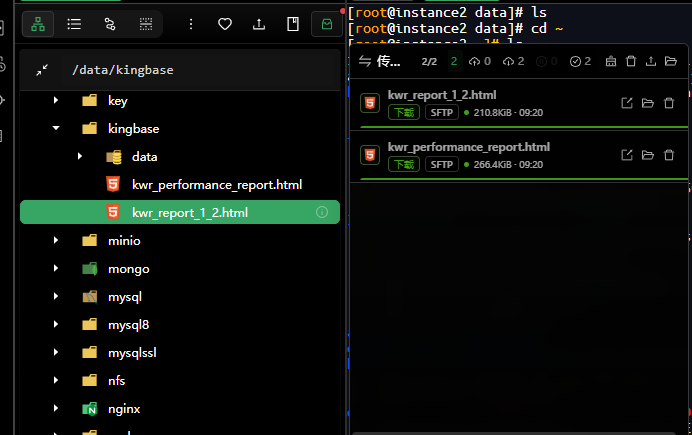
Task: Open folder of kwr_performance_report.html transfer
Action: (x=648, y=155)
